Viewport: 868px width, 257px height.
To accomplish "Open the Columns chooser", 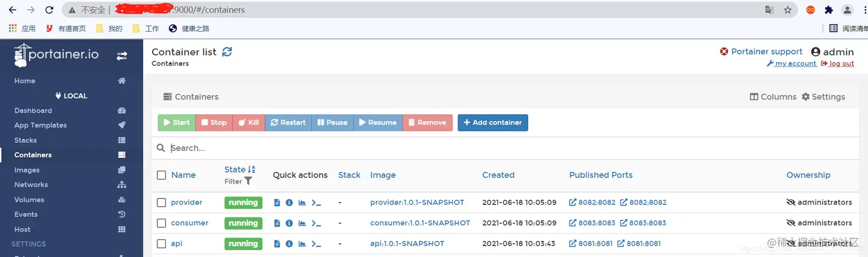I will [773, 97].
